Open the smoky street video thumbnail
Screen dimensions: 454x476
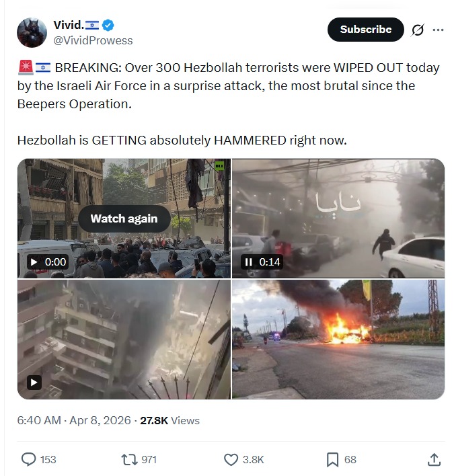[x=338, y=219]
